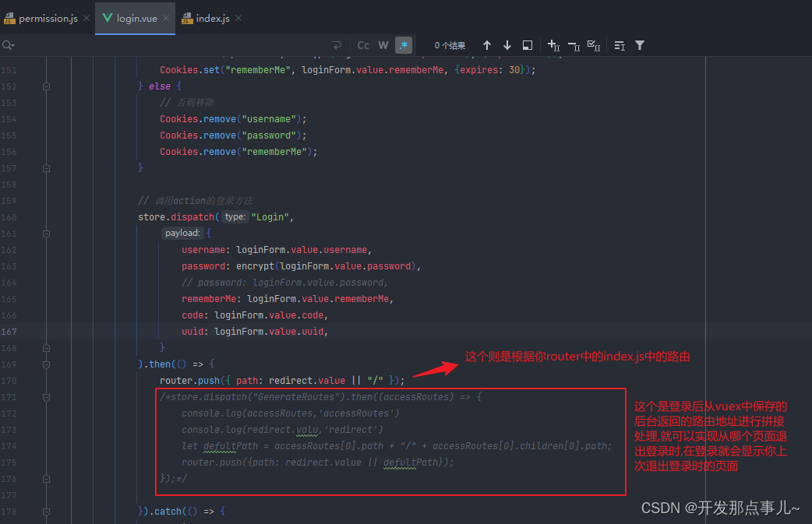This screenshot has height=524, width=812.
Task: Click 'code' property on line 166
Action: click(192, 315)
